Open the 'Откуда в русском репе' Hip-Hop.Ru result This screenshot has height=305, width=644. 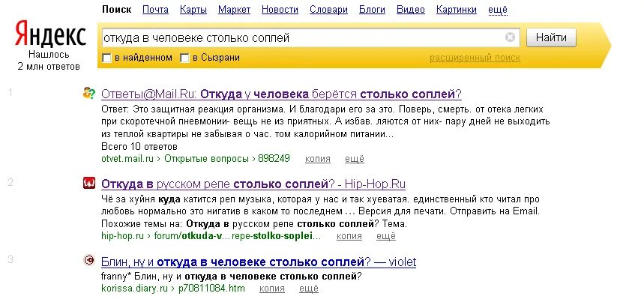click(x=253, y=184)
